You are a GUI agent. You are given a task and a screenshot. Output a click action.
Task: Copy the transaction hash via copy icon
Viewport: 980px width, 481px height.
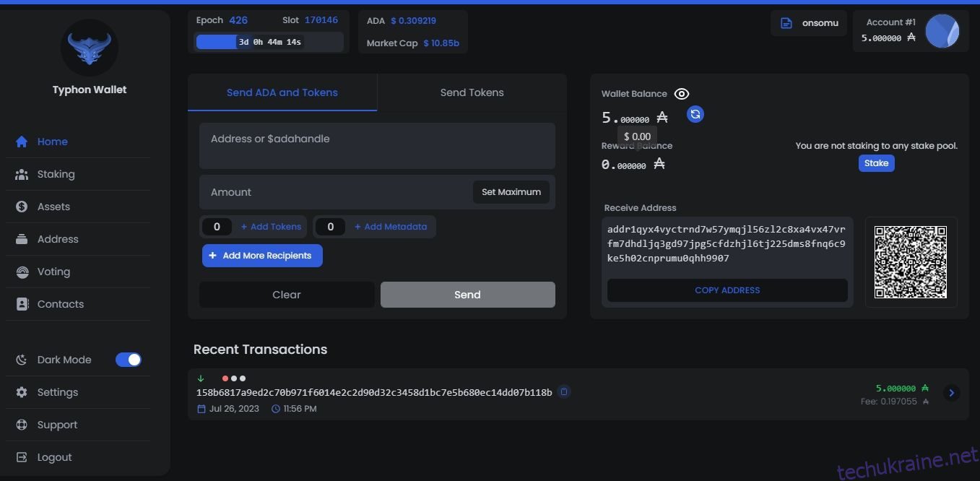565,392
